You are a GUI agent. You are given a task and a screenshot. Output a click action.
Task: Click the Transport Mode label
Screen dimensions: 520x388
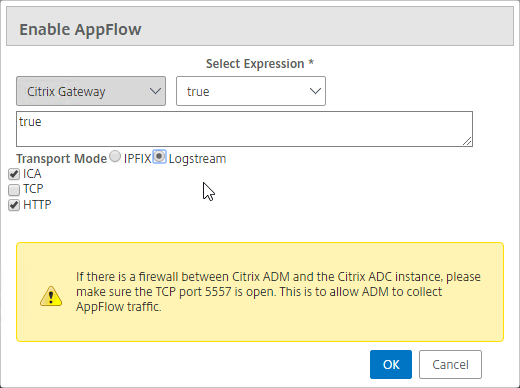[62, 159]
